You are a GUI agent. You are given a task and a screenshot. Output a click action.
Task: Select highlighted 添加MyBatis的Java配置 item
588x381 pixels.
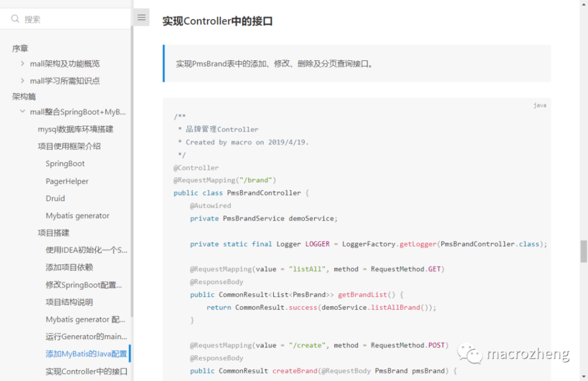coord(86,354)
